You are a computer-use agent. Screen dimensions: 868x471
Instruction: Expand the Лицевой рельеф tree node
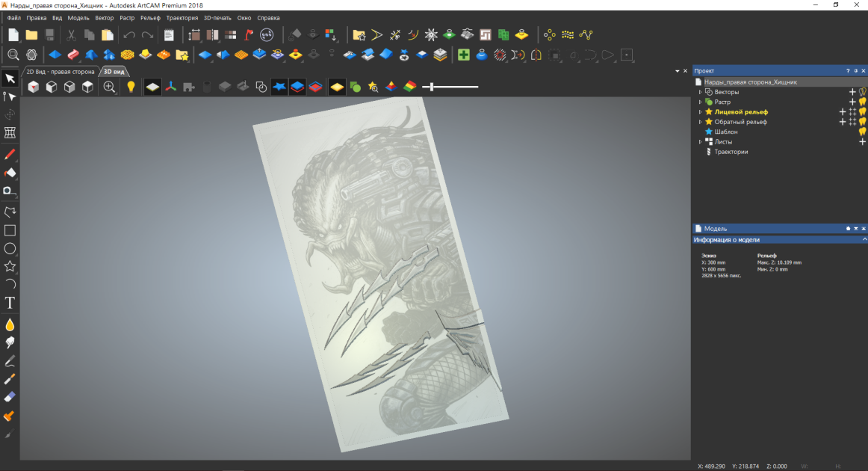click(700, 112)
